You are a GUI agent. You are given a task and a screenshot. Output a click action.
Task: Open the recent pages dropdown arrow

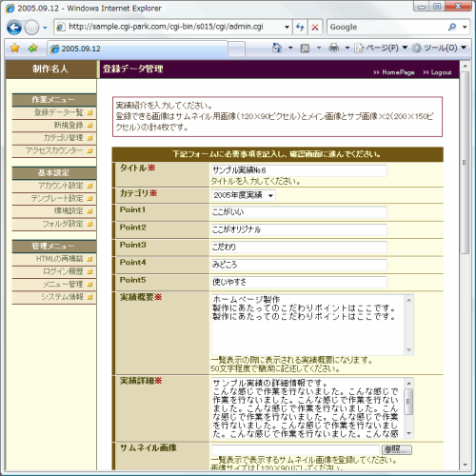coord(45,28)
